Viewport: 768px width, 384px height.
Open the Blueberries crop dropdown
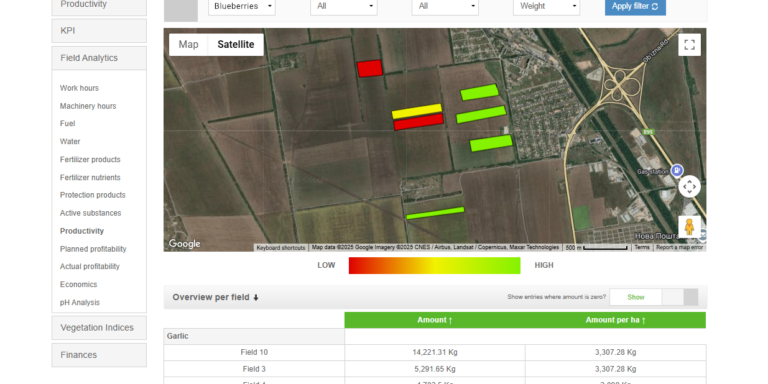242,6
